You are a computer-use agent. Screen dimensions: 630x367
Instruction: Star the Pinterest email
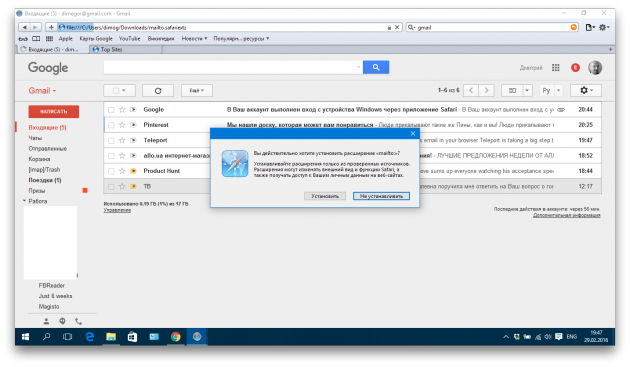tap(122, 125)
